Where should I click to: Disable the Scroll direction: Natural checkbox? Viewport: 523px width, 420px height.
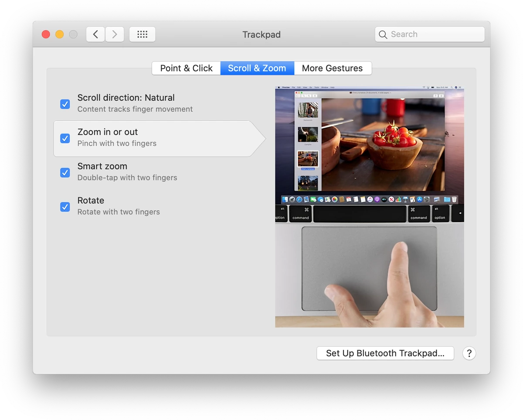point(65,104)
